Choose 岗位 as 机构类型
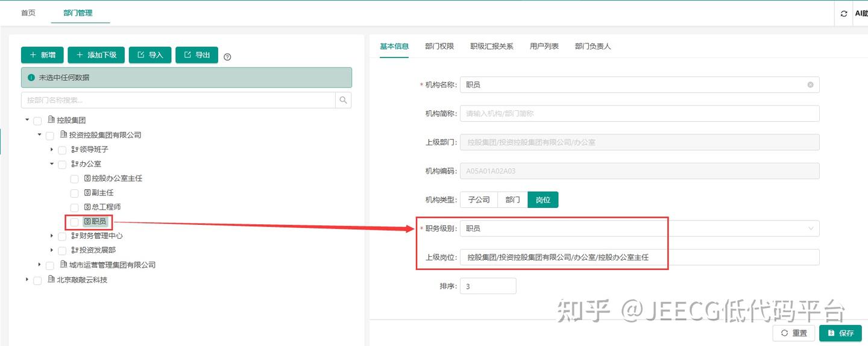Screen dimensions: 868x346 pos(543,200)
